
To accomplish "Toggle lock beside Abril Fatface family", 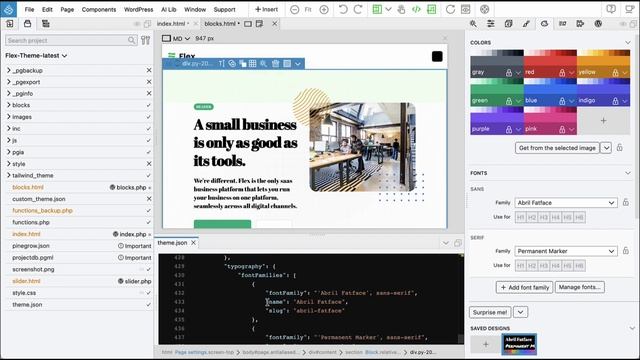I will click(x=626, y=202).
